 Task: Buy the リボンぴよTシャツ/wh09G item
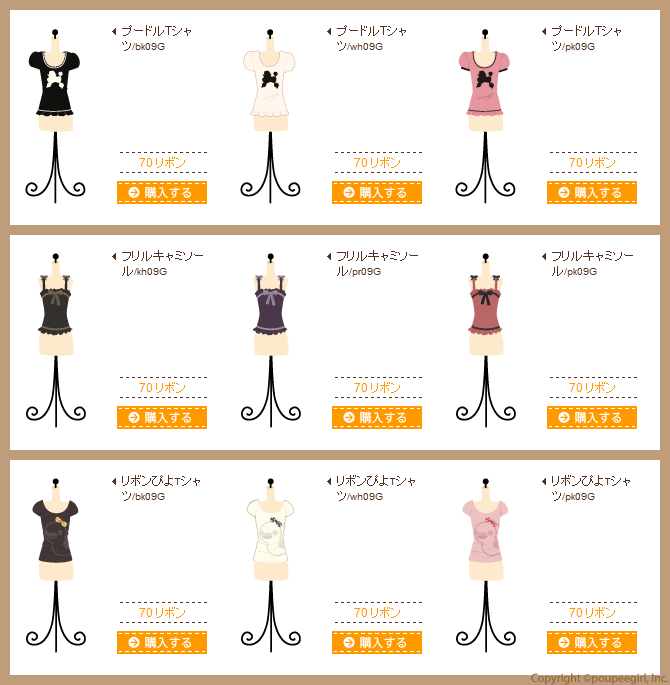tap(376, 642)
